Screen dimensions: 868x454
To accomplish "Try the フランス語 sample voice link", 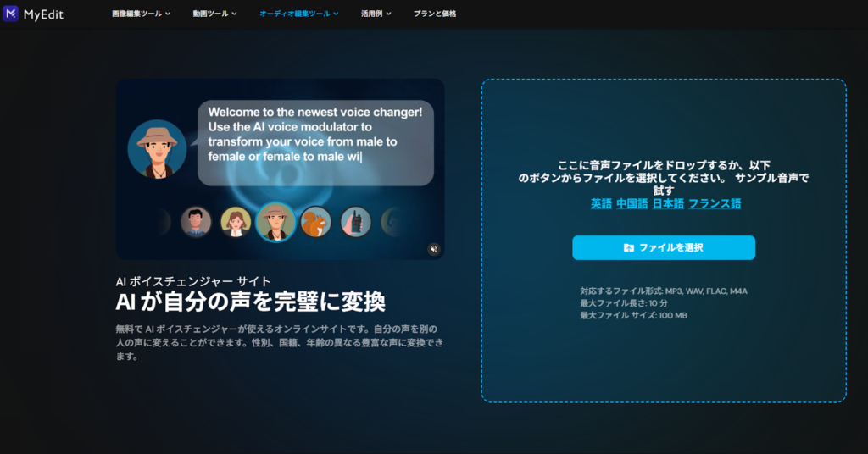I will (x=715, y=203).
